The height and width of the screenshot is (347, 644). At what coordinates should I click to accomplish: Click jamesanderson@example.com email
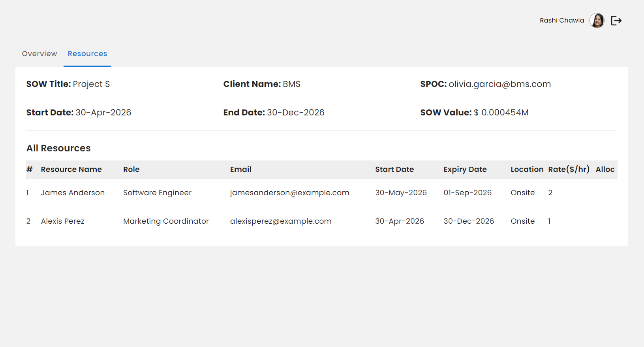point(289,193)
